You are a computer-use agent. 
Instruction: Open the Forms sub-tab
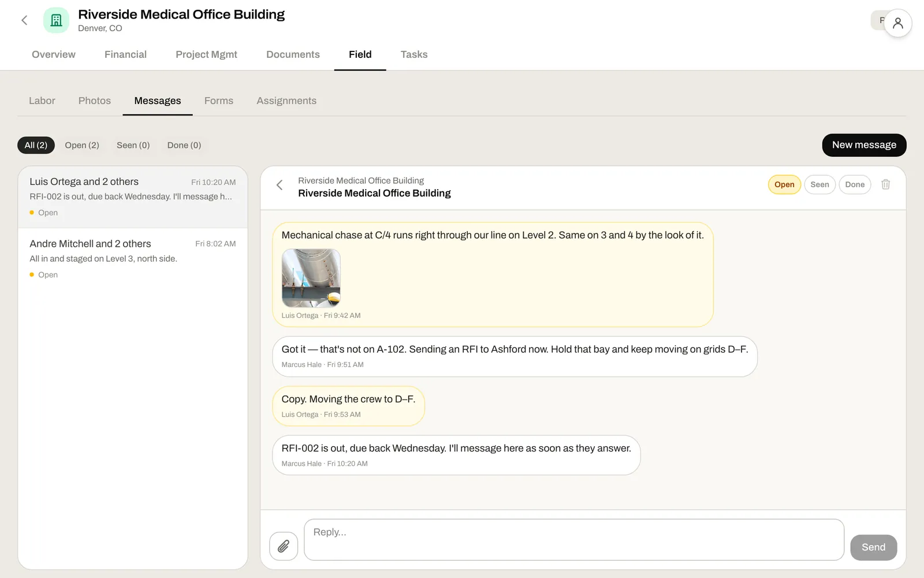[219, 101]
